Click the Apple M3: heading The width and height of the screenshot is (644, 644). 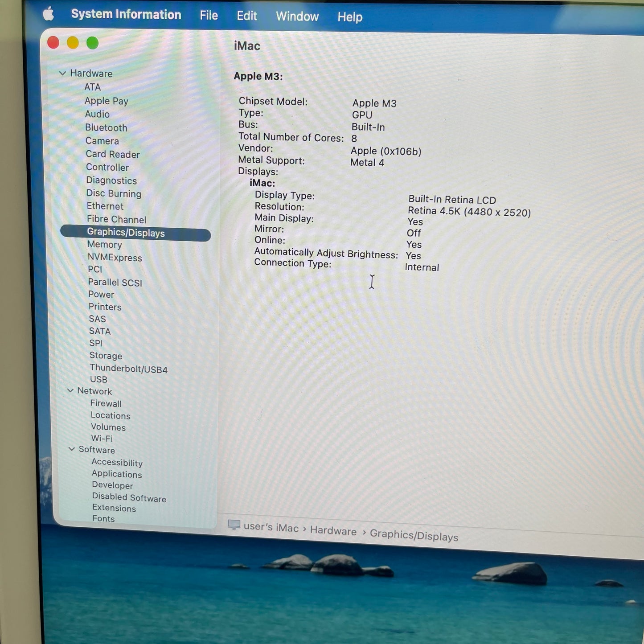tap(258, 76)
